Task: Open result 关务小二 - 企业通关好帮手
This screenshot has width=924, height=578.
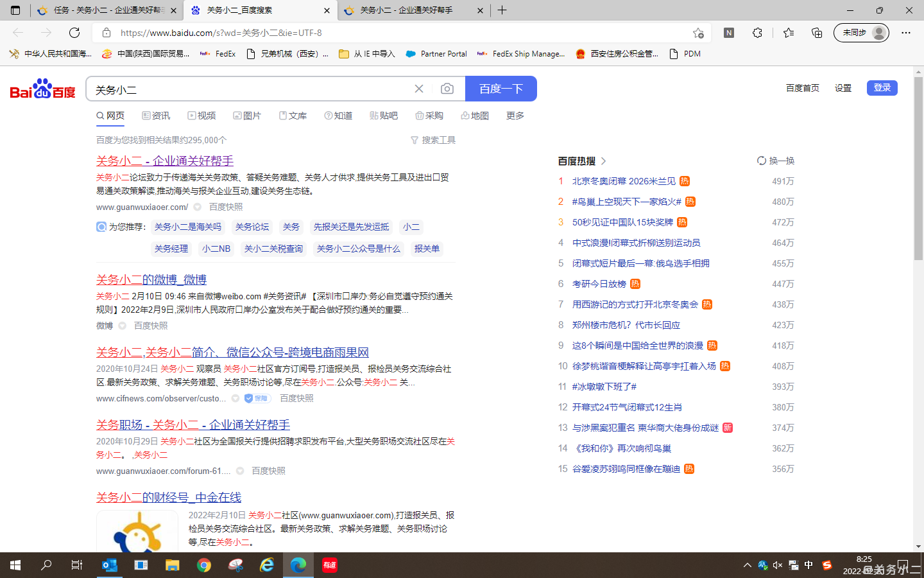Action: [165, 161]
